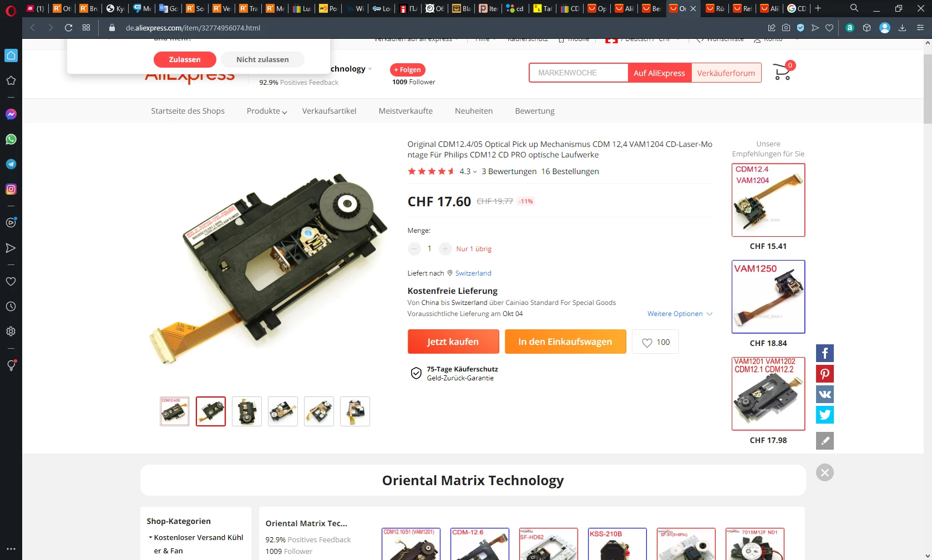Image resolution: width=932 pixels, height=560 pixels.
Task: Click the Jetzt kaufen button
Action: tap(453, 342)
